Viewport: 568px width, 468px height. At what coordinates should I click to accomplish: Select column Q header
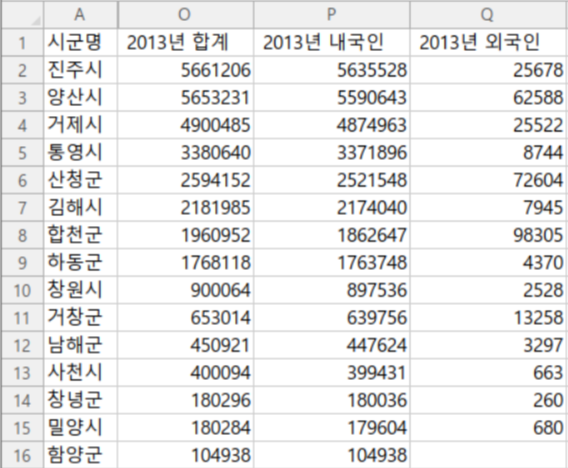pos(489,15)
